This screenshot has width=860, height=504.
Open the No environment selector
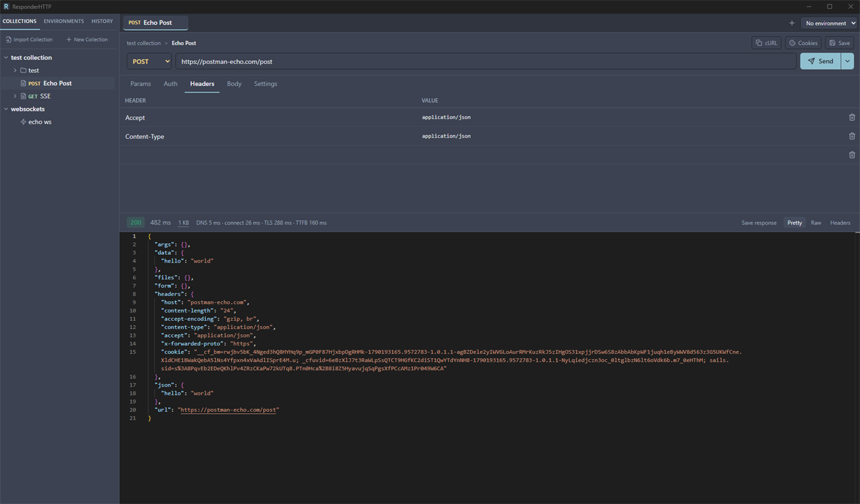(830, 23)
